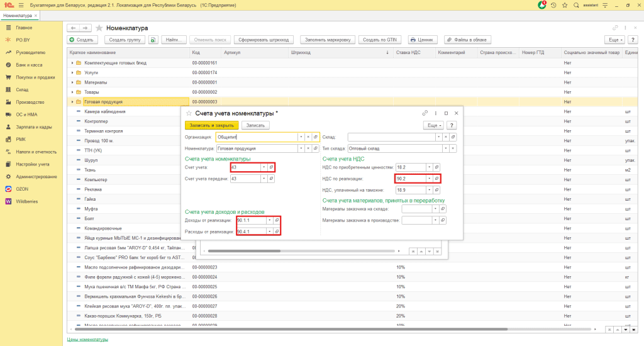Open the Банк и касса section

pos(29,65)
